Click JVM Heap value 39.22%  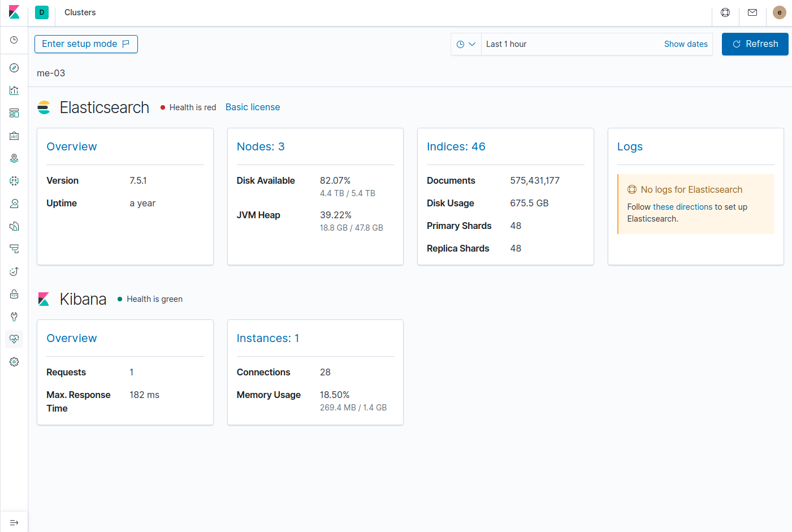point(336,215)
